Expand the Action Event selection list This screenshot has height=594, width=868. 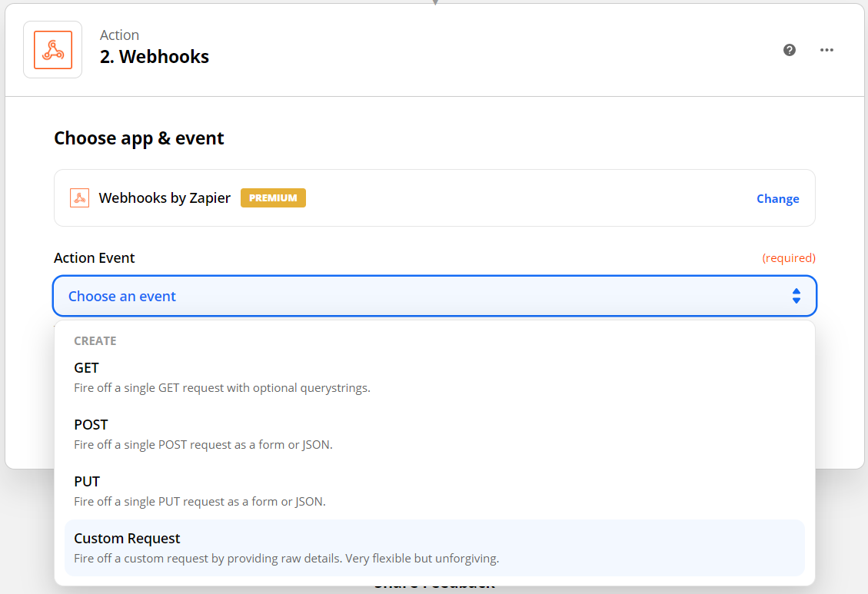(434, 295)
